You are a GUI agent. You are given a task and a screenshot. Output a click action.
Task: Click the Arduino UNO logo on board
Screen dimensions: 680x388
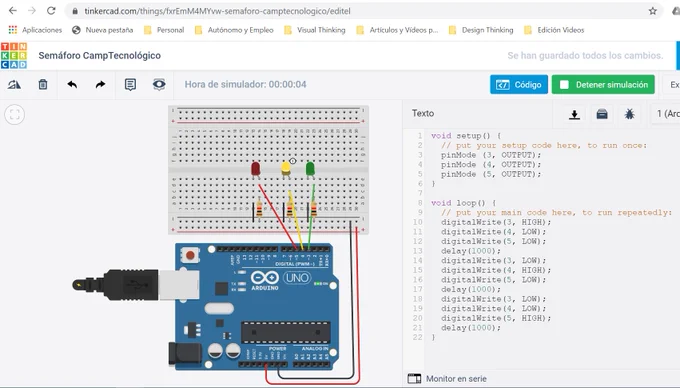(281, 280)
